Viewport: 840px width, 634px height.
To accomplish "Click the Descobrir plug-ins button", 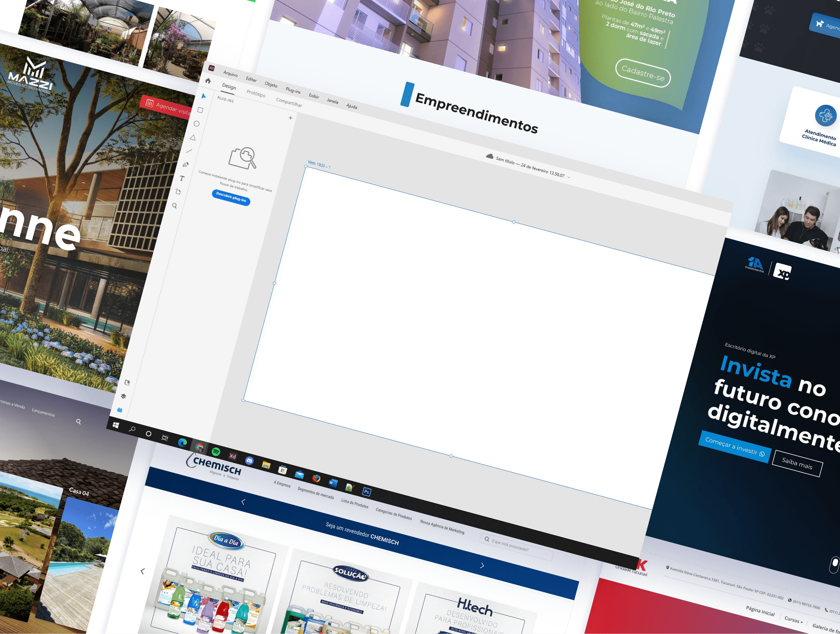I will 231,198.
